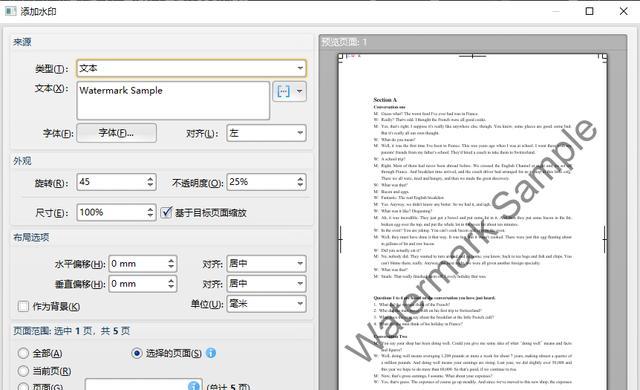Increase 垂直偏移 with the up arrow

171,280
